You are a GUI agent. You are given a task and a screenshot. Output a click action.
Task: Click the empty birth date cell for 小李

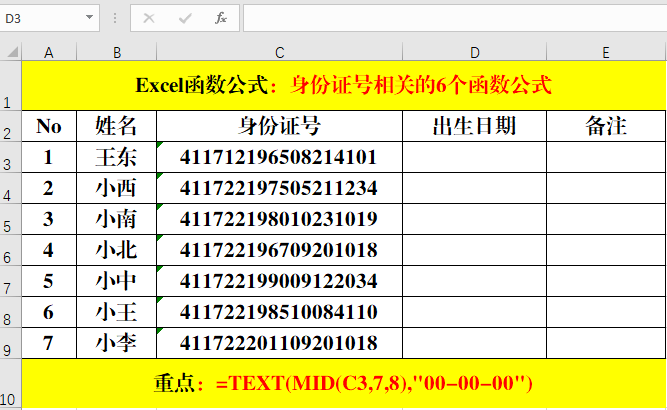pos(474,344)
